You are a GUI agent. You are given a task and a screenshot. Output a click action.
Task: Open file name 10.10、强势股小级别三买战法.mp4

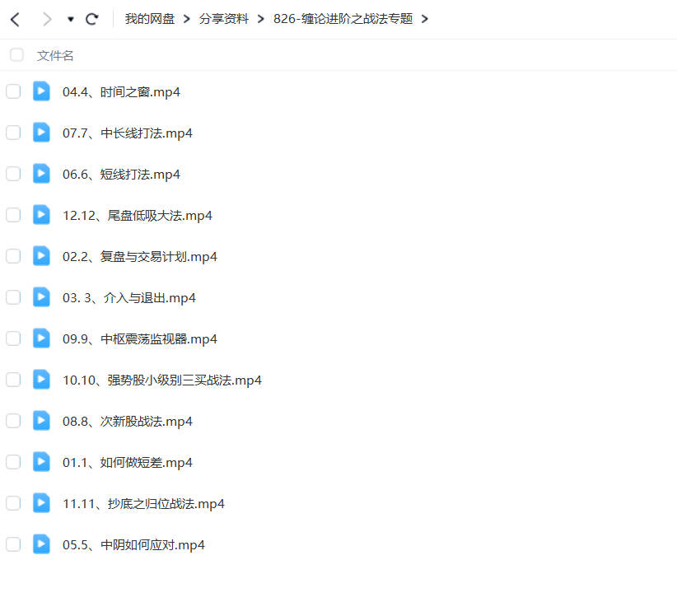[162, 380]
